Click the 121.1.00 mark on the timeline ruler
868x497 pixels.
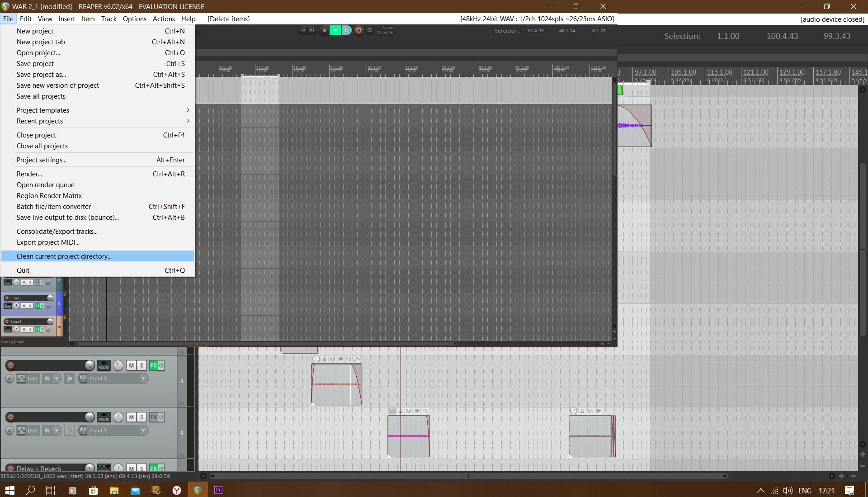(755, 72)
